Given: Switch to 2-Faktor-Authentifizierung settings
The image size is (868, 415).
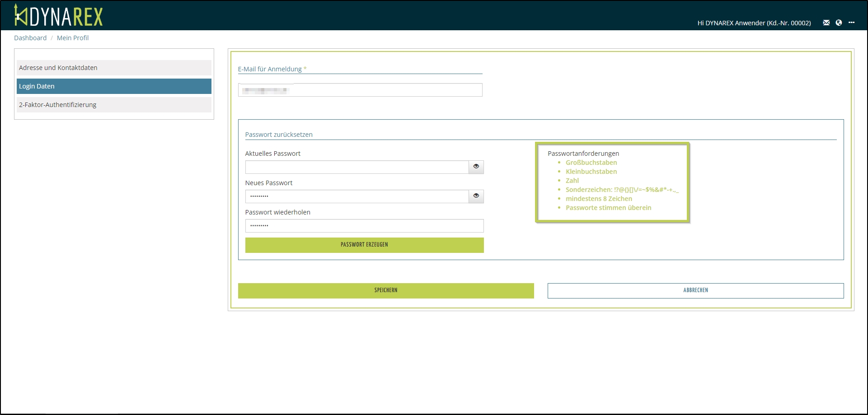Looking at the screenshot, I should pos(114,105).
